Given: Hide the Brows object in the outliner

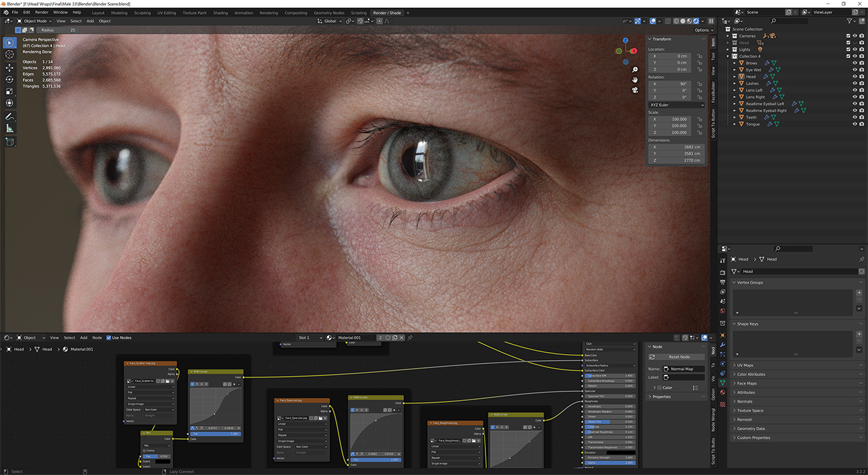Looking at the screenshot, I should [x=855, y=62].
